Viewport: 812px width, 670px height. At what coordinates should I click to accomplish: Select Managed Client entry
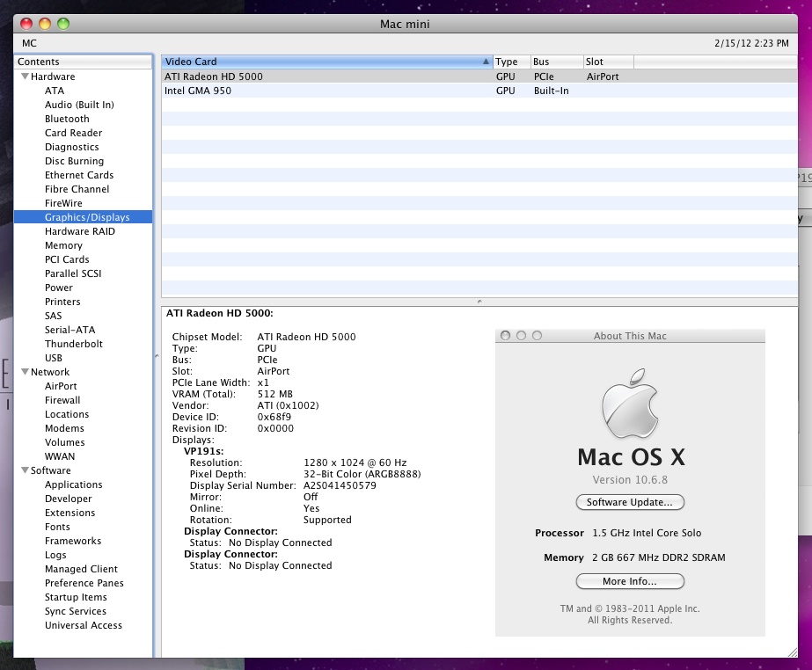(81, 569)
